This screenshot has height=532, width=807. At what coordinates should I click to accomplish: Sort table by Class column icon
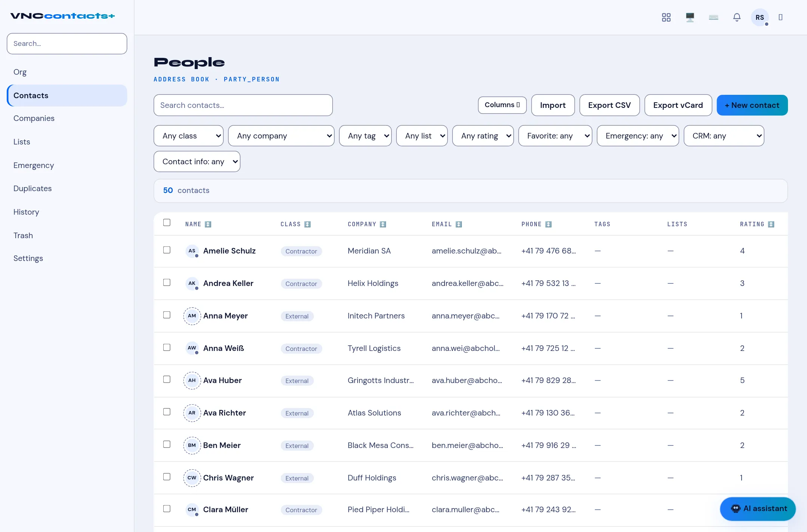307,224
